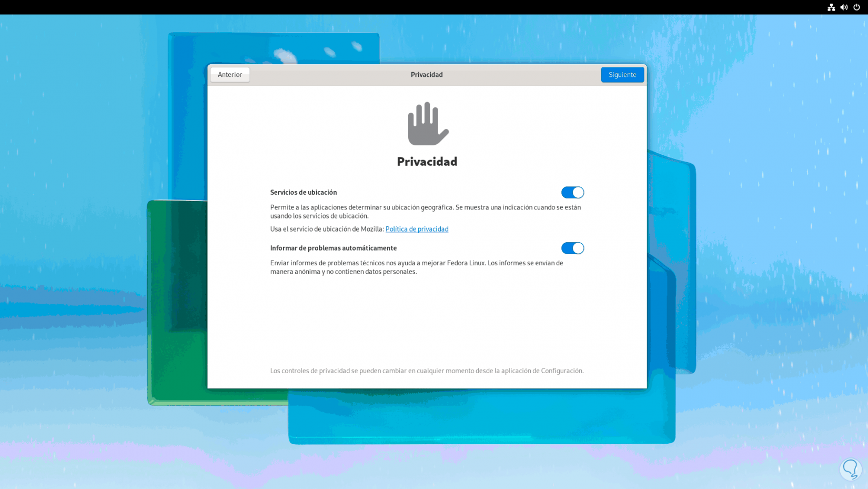Click the Servicios de ubicación label
Screen dimensions: 868x489
[x=304, y=192]
